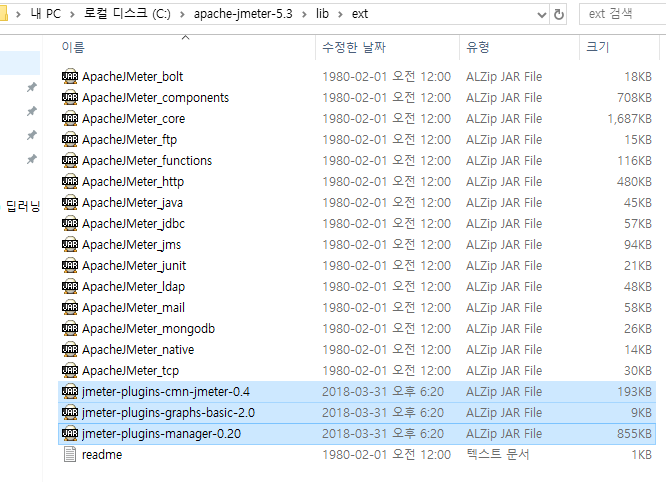Select the readme file name
This screenshot has width=666, height=482.
102,455
